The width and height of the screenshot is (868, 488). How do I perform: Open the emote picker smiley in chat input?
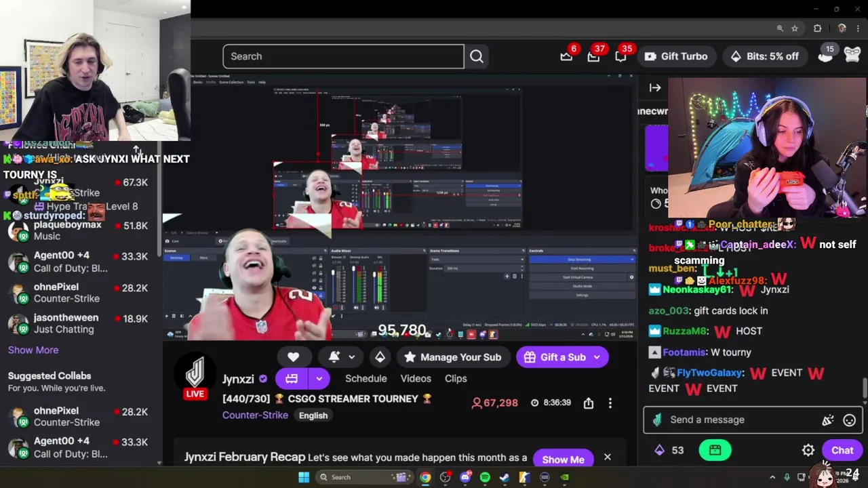click(x=849, y=420)
